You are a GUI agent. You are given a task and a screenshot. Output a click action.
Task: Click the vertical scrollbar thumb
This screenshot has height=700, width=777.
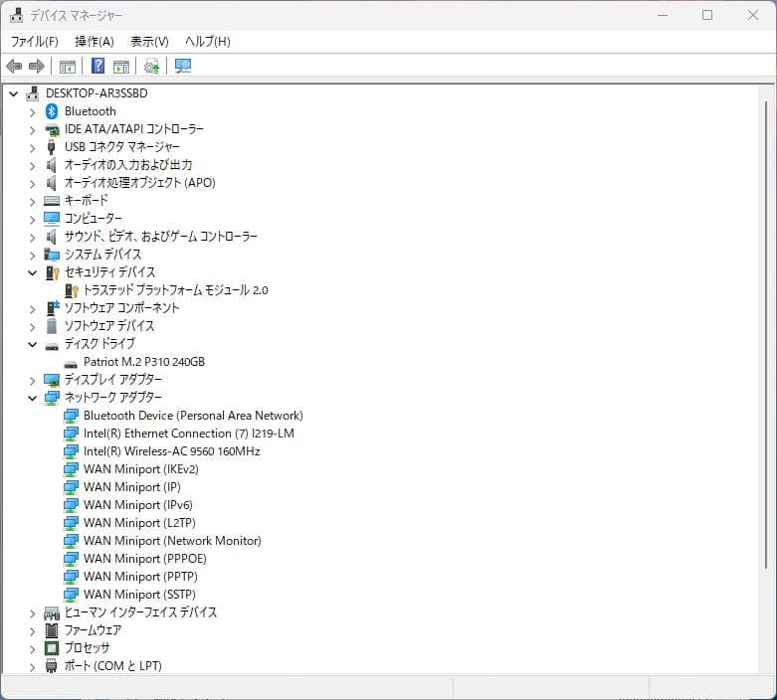[766, 335]
